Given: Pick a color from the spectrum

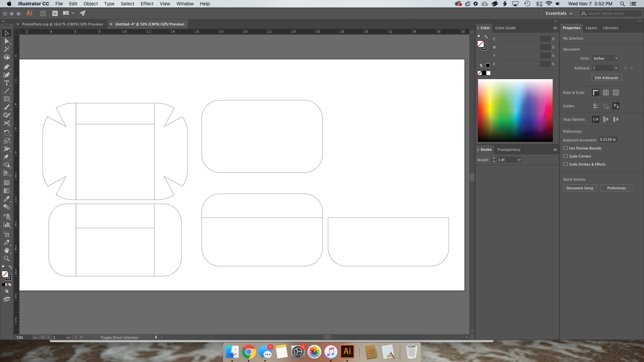Looking at the screenshot, I should pos(515,110).
